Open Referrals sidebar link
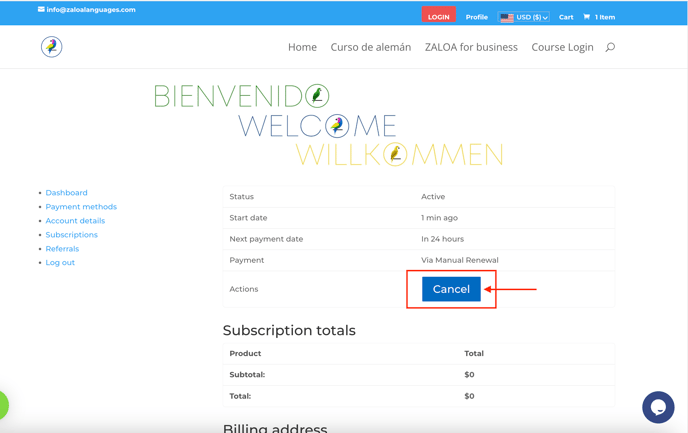The height and width of the screenshot is (433, 688). pyautogui.click(x=62, y=249)
